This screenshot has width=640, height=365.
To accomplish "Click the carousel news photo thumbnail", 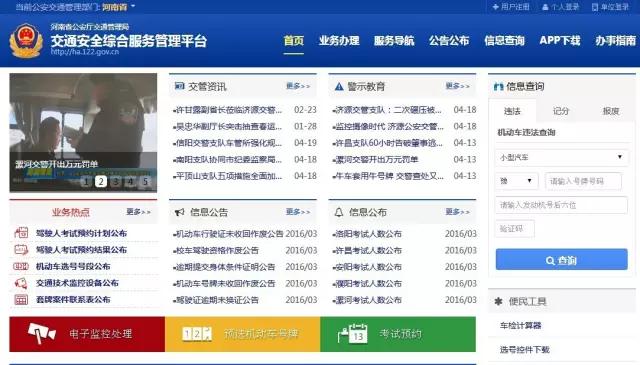I will (x=83, y=133).
